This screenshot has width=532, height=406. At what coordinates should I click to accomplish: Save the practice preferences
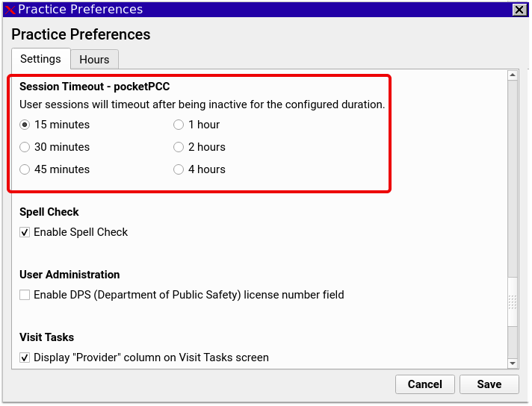click(x=489, y=384)
